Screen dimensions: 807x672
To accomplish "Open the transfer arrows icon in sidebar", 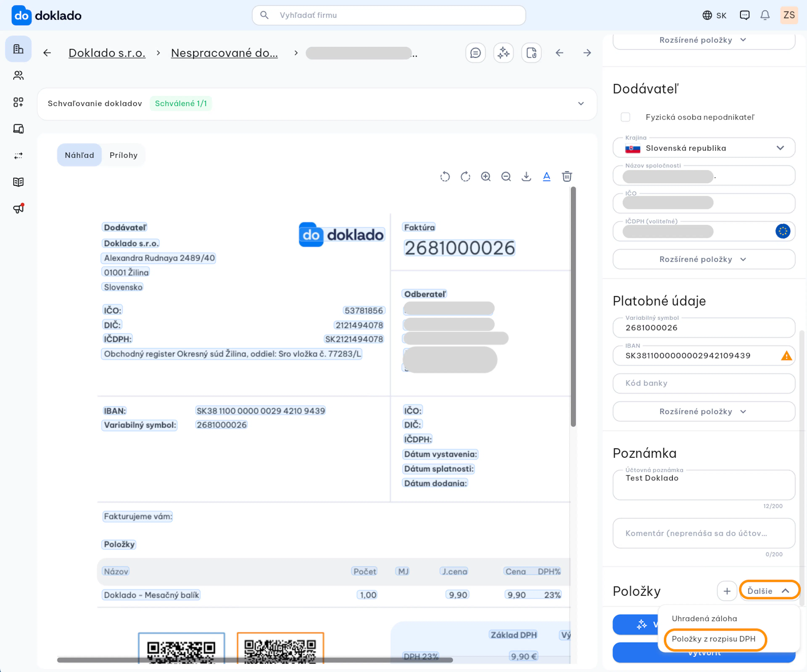I will (18, 156).
